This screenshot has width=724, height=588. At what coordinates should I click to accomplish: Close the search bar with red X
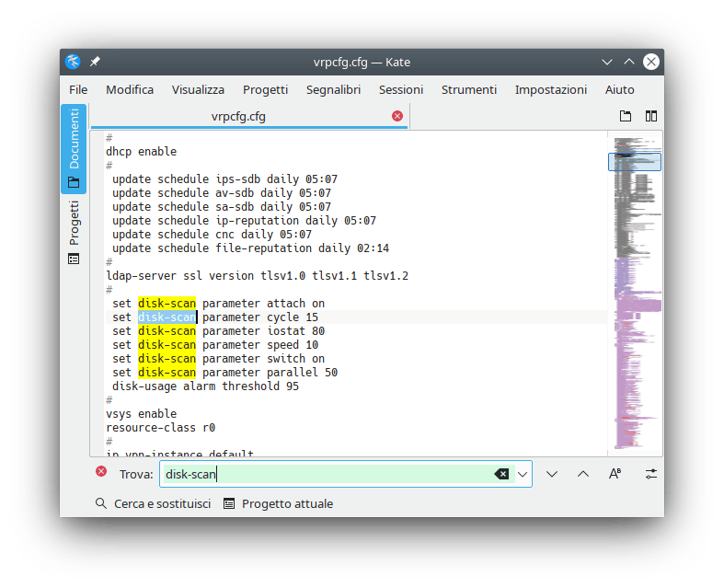(x=101, y=472)
